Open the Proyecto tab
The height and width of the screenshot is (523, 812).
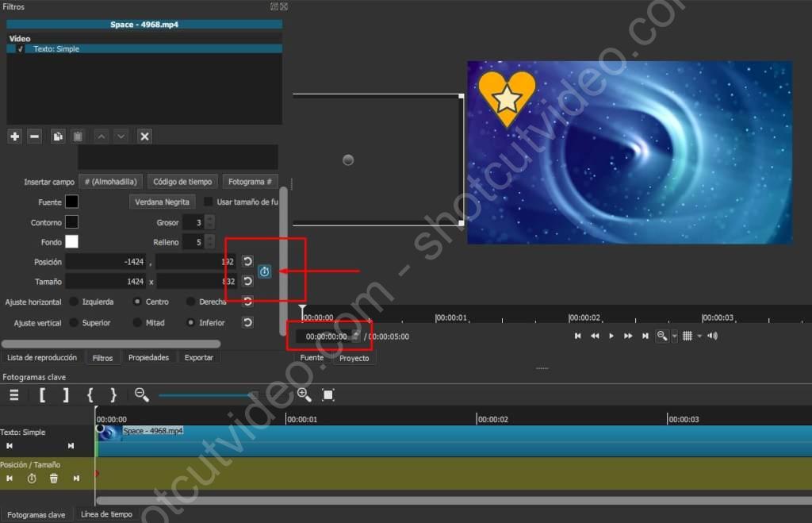354,358
